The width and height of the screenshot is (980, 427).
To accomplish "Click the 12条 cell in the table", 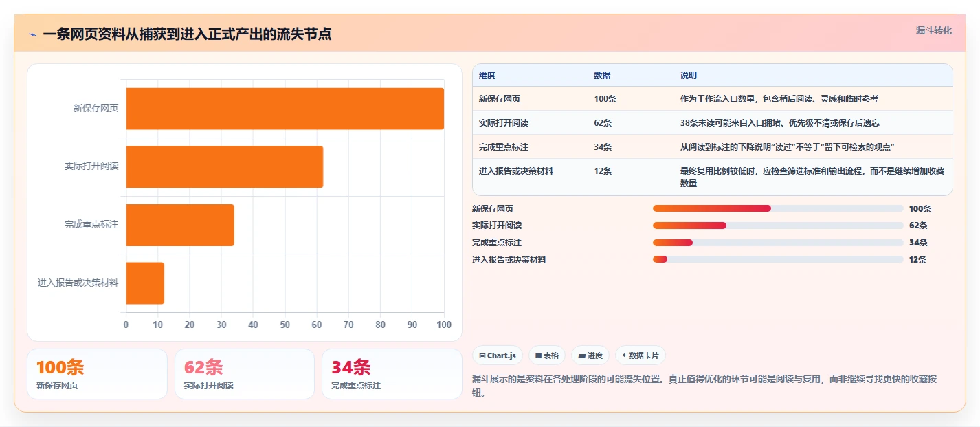I will pos(603,171).
